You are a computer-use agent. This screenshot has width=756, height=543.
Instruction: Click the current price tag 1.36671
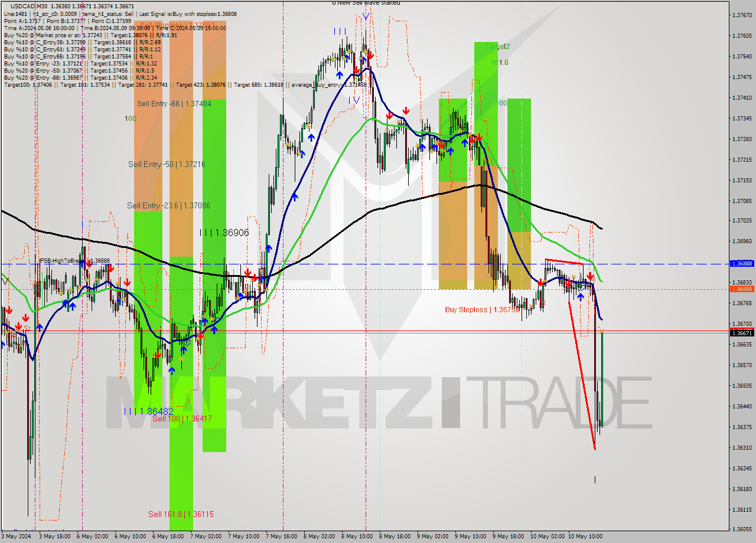(742, 333)
